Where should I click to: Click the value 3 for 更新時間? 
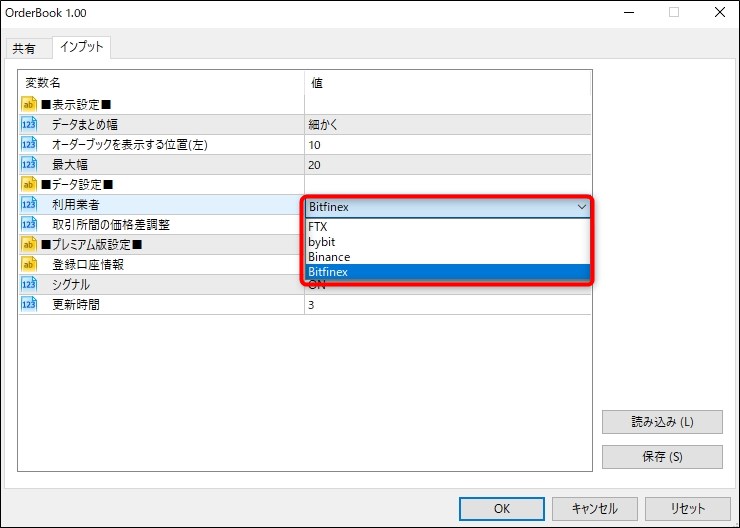click(447, 305)
